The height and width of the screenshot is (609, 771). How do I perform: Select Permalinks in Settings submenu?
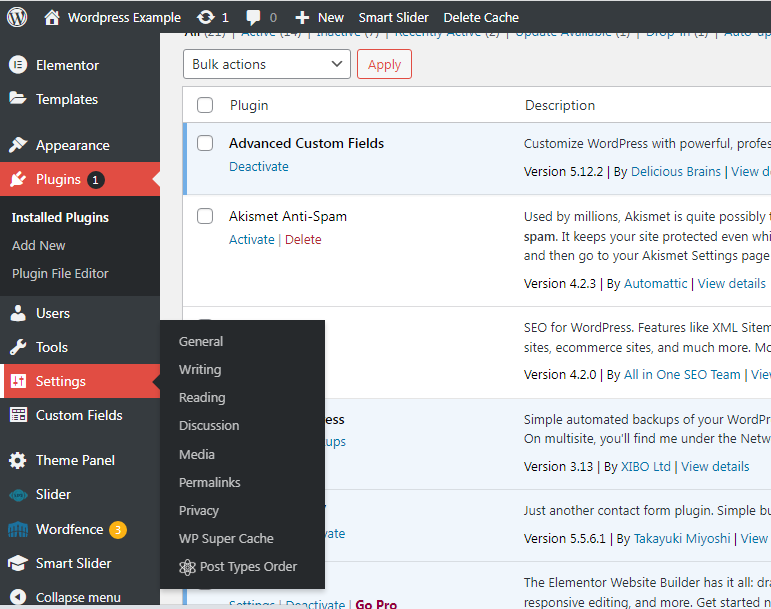pos(210,482)
